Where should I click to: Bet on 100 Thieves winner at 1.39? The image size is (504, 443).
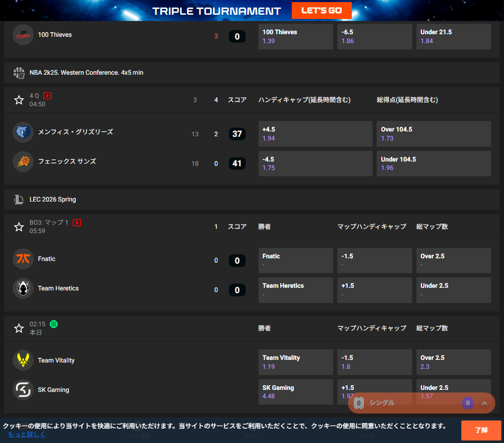[296, 37]
